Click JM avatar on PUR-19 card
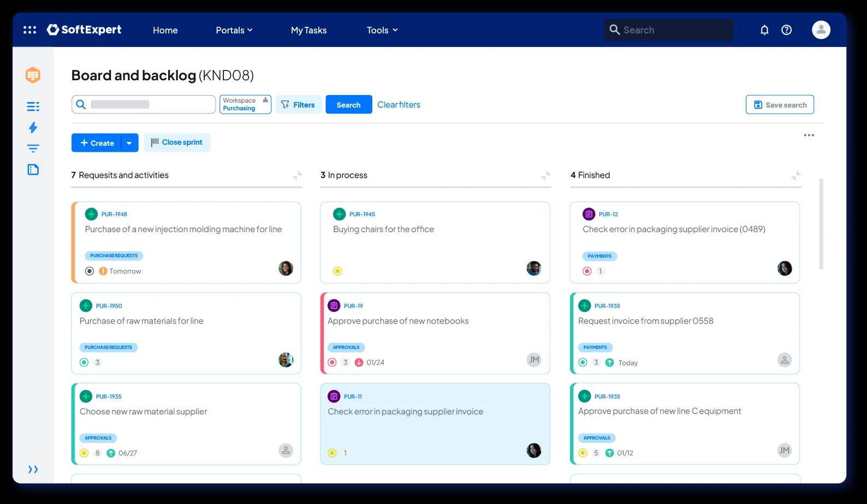867x504 pixels. 534,359
